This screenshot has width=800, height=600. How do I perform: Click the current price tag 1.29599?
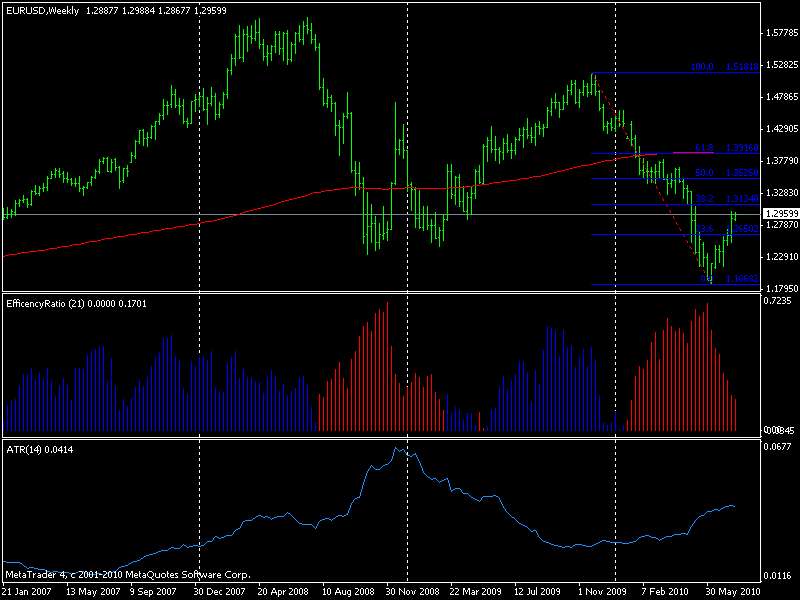[x=780, y=214]
